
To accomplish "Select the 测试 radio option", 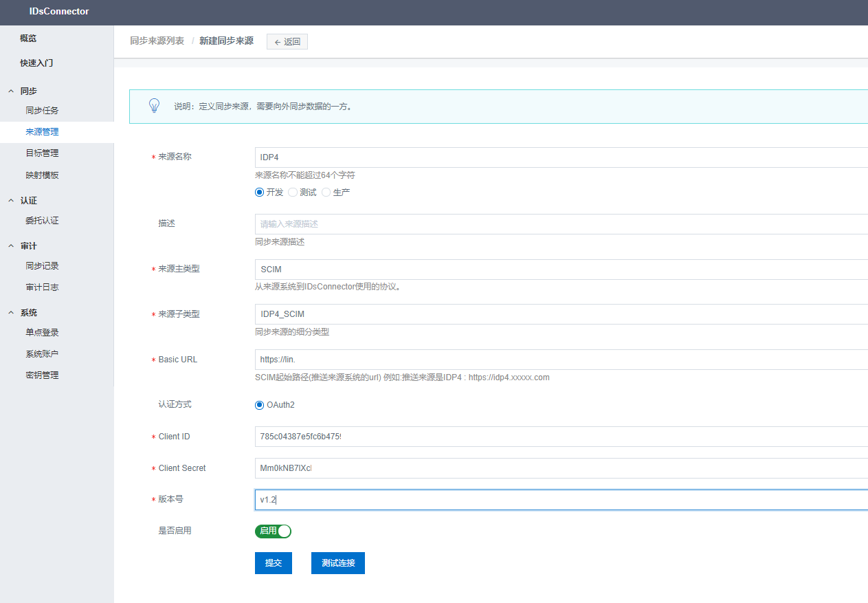I will click(x=293, y=193).
